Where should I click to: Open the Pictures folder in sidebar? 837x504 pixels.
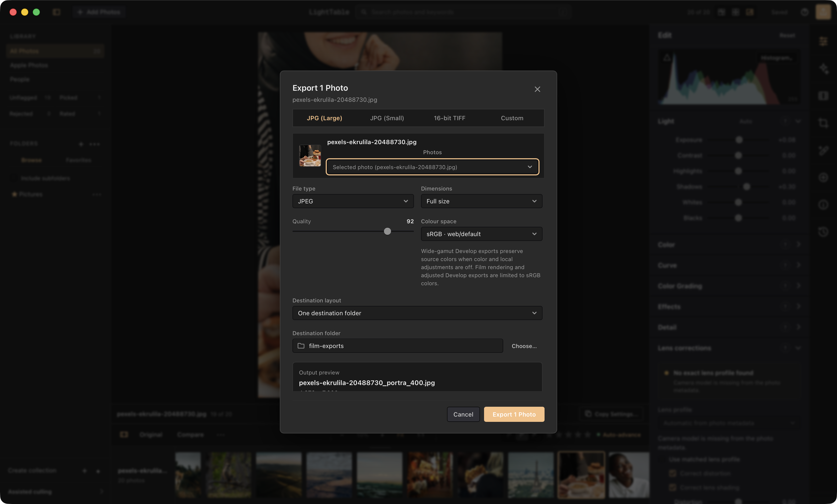[31, 194]
